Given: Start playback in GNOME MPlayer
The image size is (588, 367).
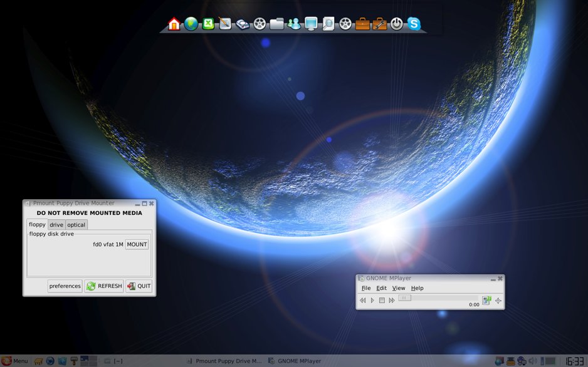Looking at the screenshot, I should [372, 301].
